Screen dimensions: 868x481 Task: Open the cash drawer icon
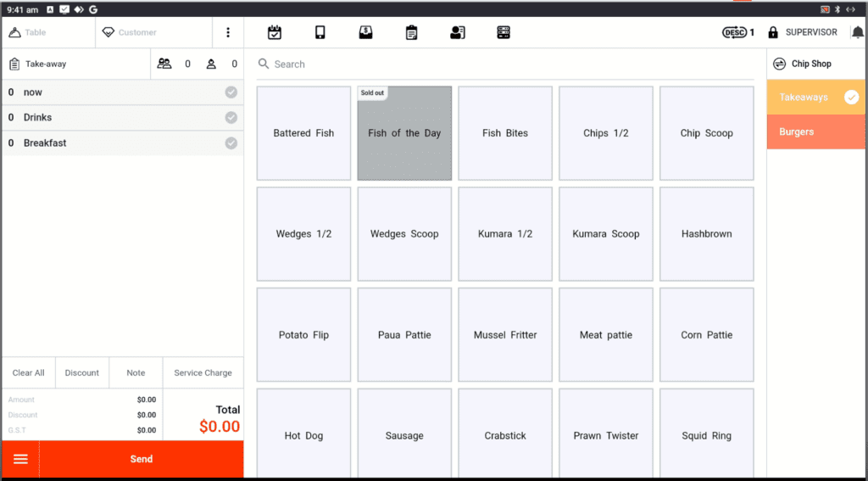pos(365,33)
